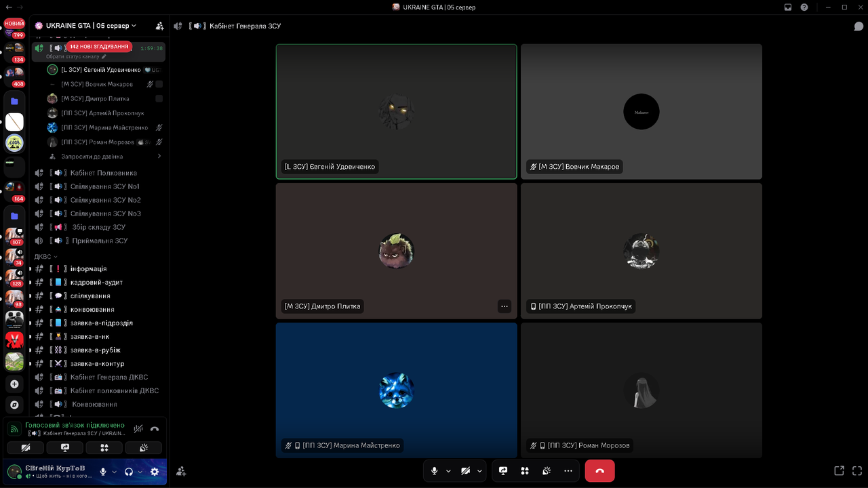Pop out the call window
This screenshot has height=488, width=868.
(x=839, y=470)
